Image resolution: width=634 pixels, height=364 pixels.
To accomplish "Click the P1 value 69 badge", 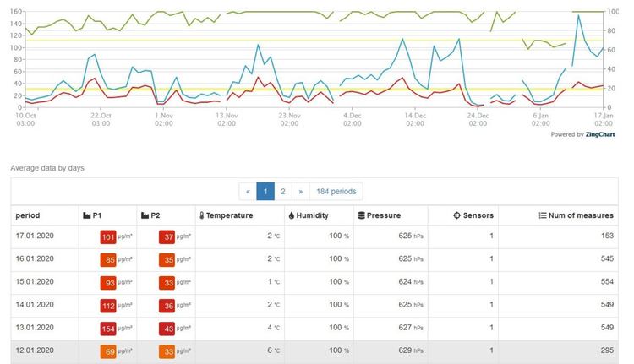I will (108, 352).
